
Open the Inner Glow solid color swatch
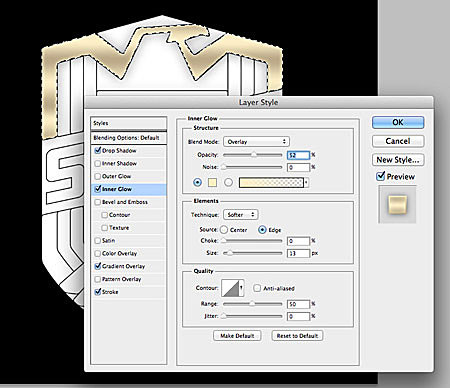[x=212, y=182]
